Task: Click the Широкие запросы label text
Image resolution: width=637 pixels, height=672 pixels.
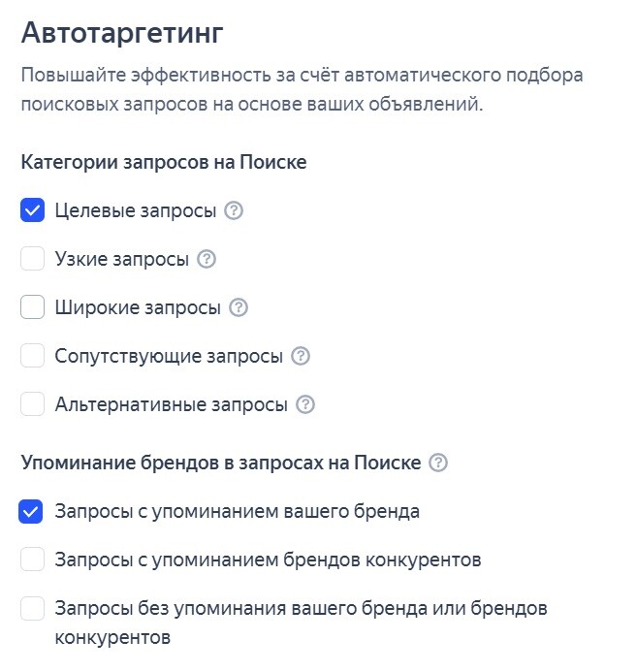Action: pos(138,307)
